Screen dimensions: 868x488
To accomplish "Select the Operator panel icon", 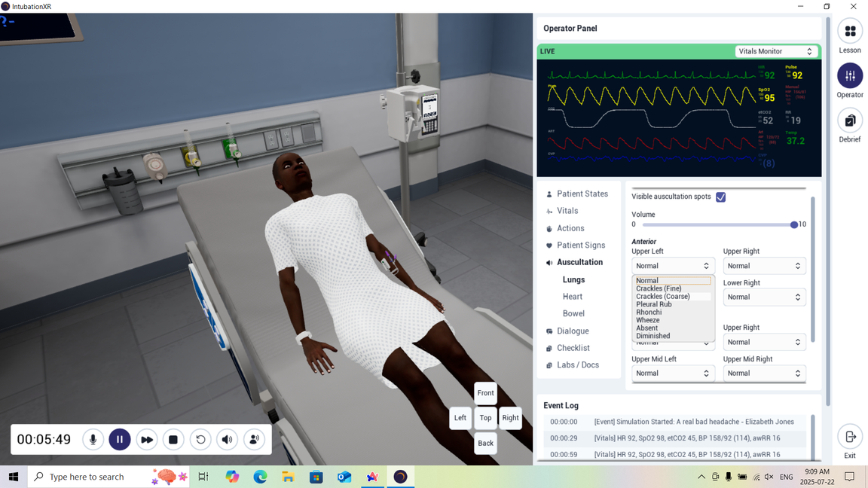I will point(850,76).
